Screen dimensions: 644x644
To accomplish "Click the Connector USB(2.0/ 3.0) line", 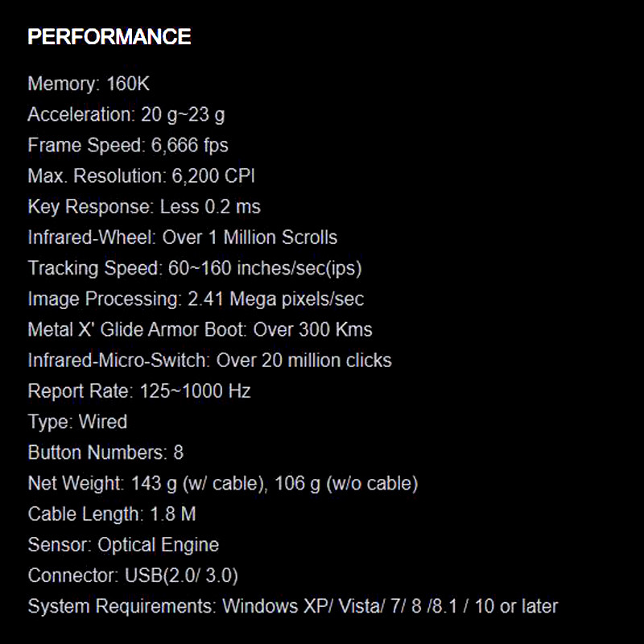I will (133, 576).
